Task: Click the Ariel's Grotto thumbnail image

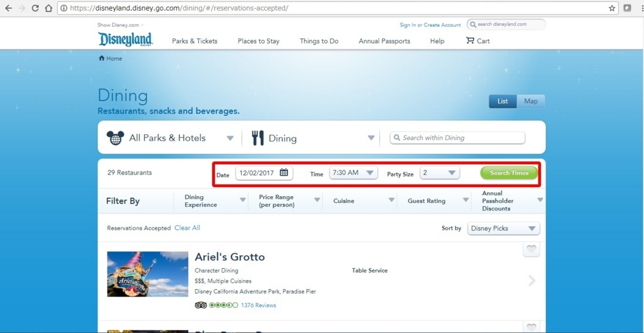Action: [147, 274]
